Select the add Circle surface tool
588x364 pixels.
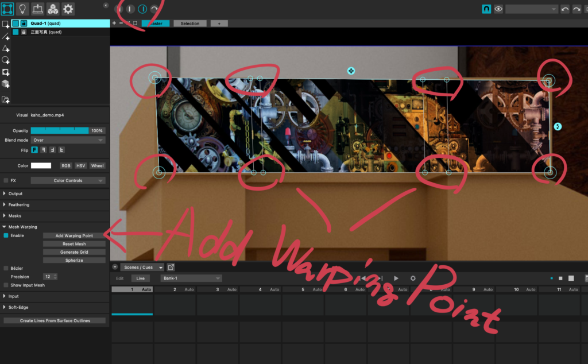pos(6,60)
